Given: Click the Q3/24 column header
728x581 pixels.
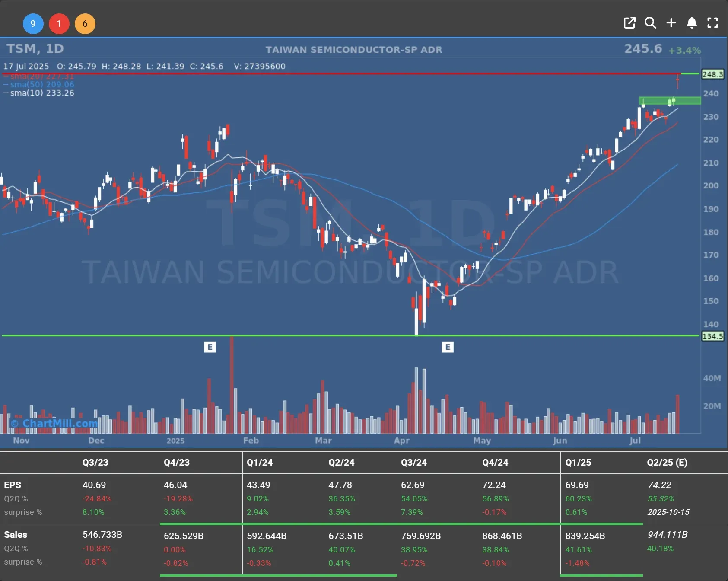Looking at the screenshot, I should (414, 463).
